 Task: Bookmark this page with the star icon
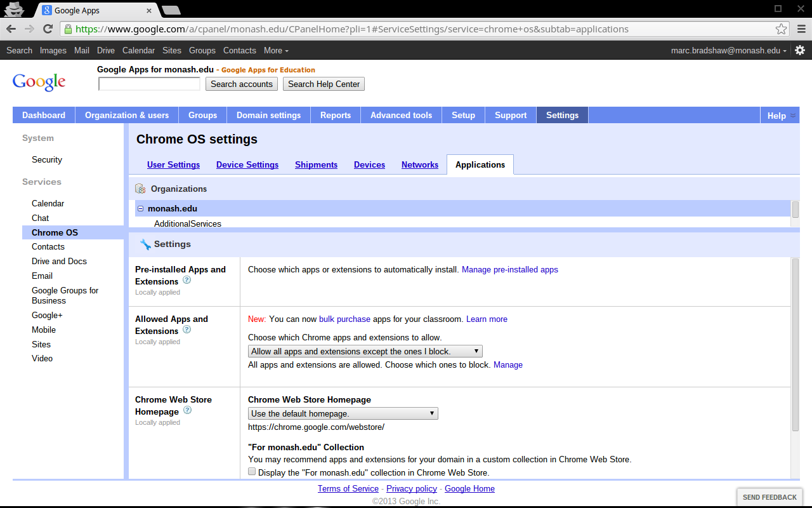click(x=781, y=29)
